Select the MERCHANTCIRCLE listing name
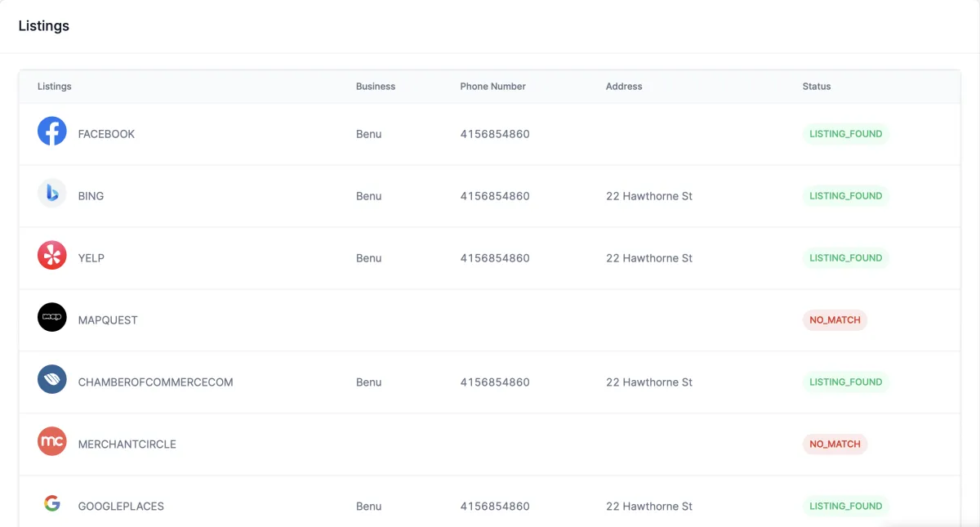The width and height of the screenshot is (980, 527). 127,444
